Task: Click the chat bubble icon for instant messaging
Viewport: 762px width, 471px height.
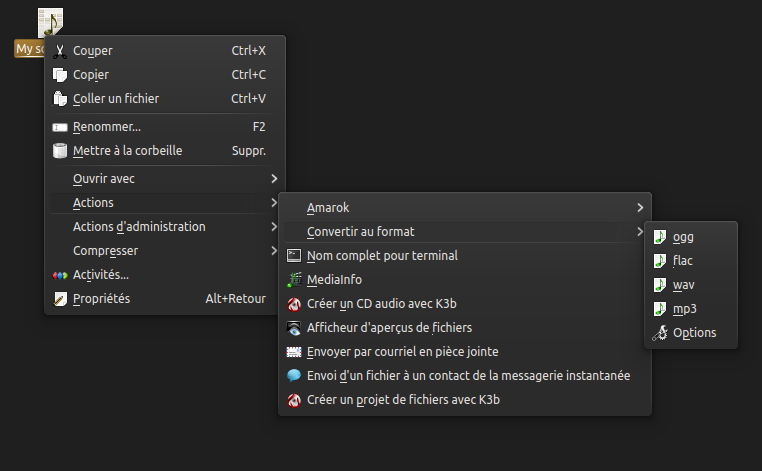Action: 294,375
